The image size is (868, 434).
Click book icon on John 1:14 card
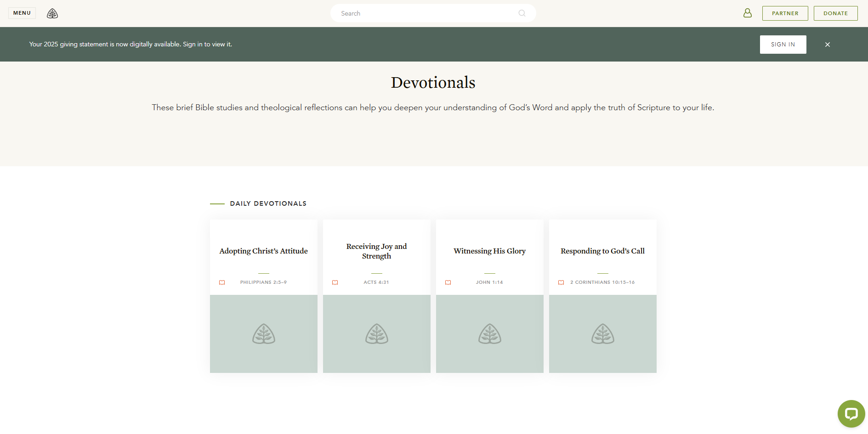tap(448, 282)
